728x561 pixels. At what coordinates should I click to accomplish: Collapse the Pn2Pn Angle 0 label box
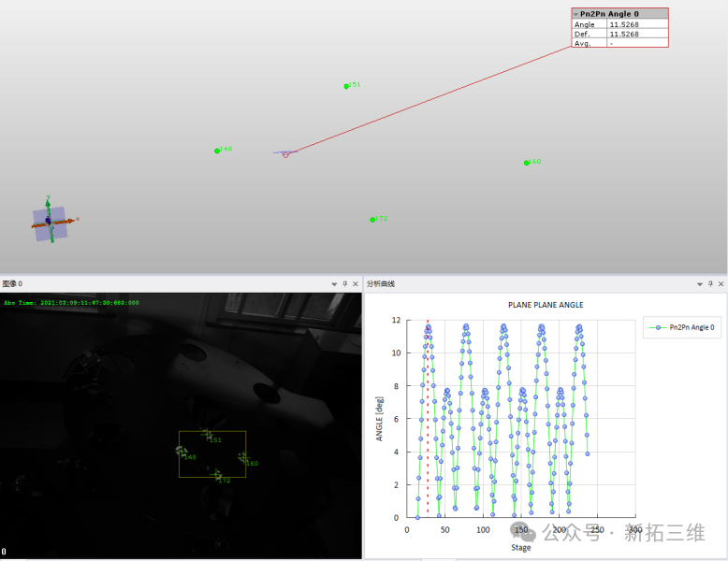point(575,14)
